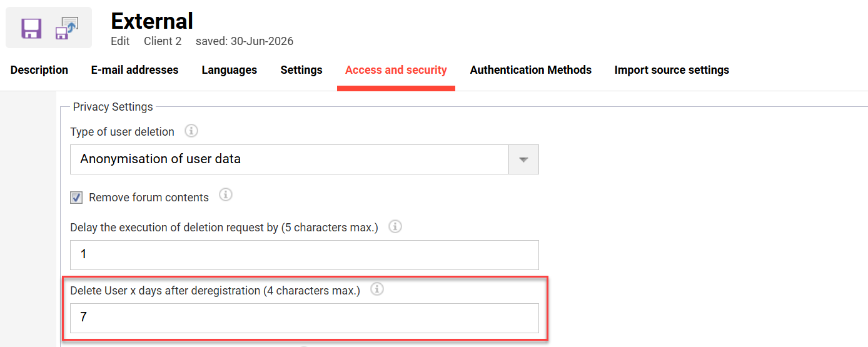This screenshot has height=347, width=868.
Task: Click info icon for Delete User x days
Action: click(x=377, y=289)
